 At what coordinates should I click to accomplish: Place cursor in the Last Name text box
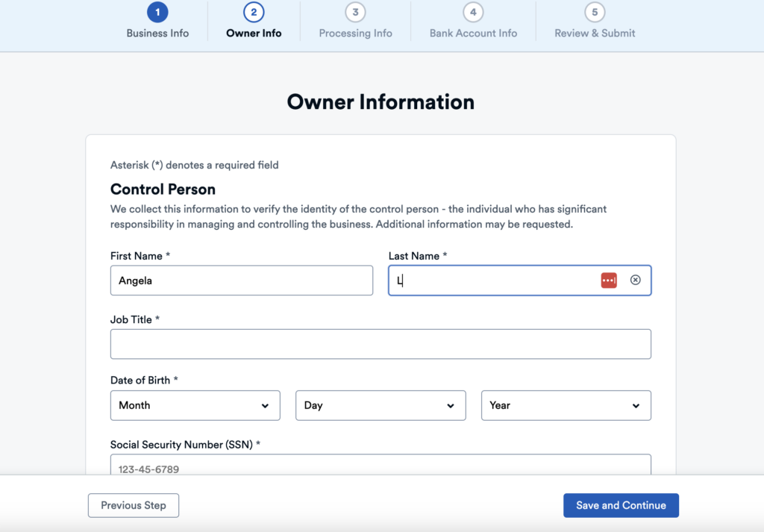[492, 281]
